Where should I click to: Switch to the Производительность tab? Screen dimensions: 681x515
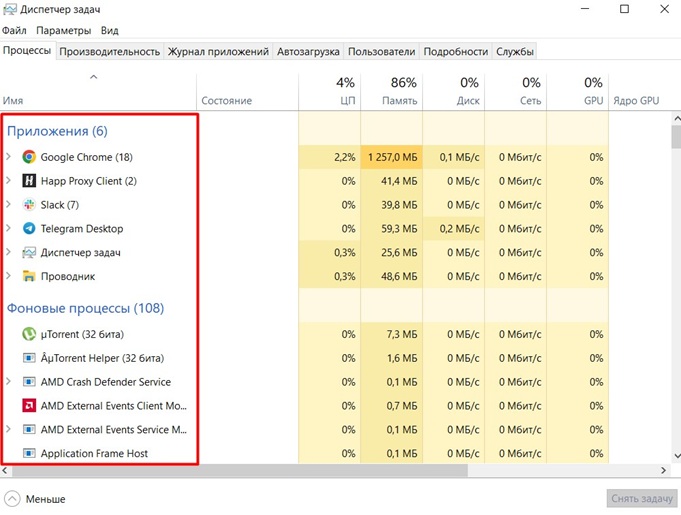(x=109, y=52)
